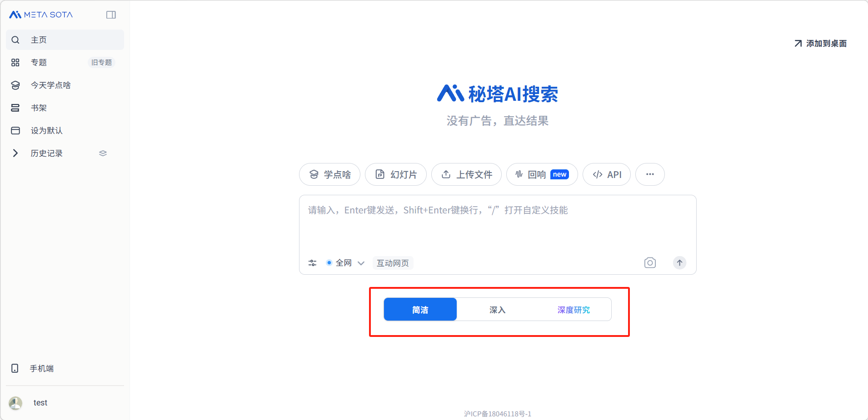Select the 简洁 search mode
868x420 pixels.
pos(420,310)
